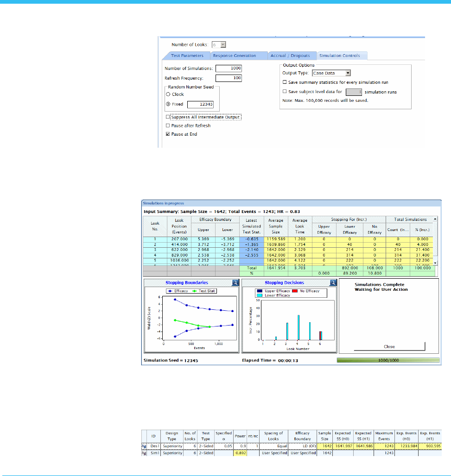Viewport: 451px width, 476px height.
Task: Enable save summary statistics for every run
Action: tap(285, 82)
